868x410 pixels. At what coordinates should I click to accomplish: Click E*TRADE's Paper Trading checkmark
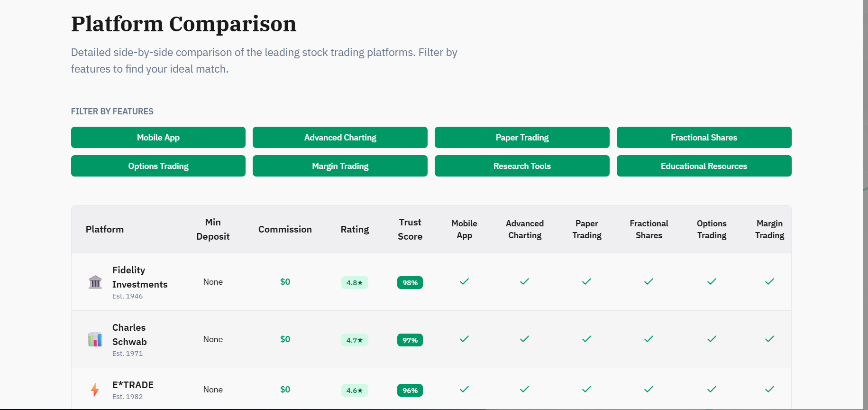click(586, 389)
